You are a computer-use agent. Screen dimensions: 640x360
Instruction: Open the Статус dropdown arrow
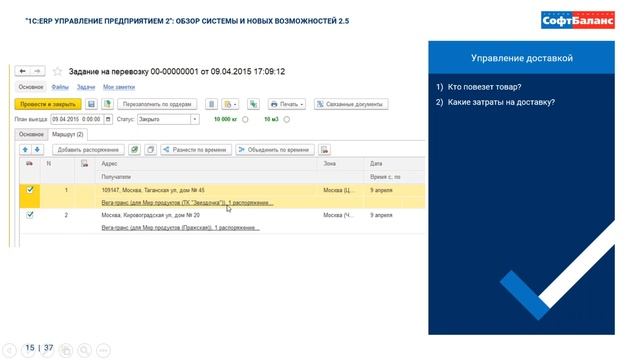pyautogui.click(x=195, y=119)
